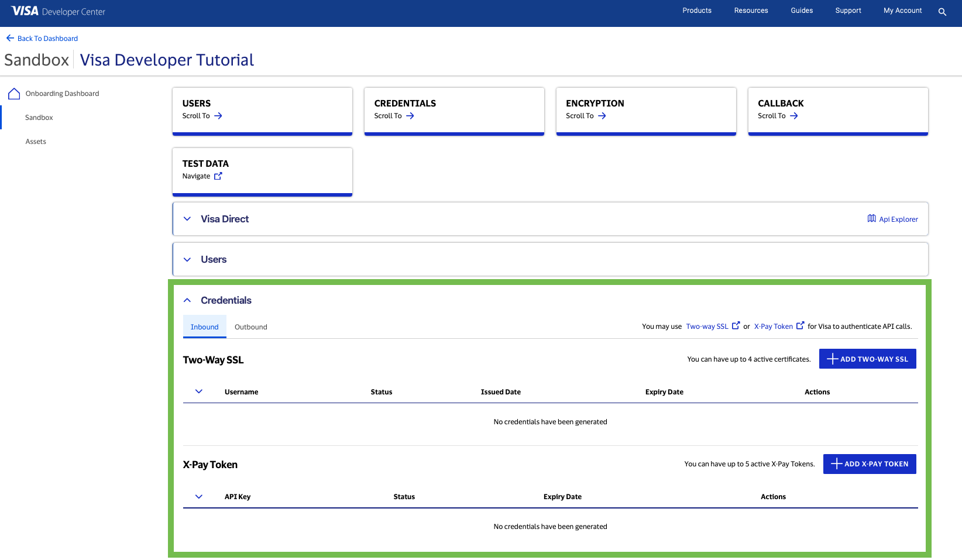Viewport: 962px width, 560px height.
Task: Click the back arrow beside Back To Dashboard
Action: tap(10, 38)
